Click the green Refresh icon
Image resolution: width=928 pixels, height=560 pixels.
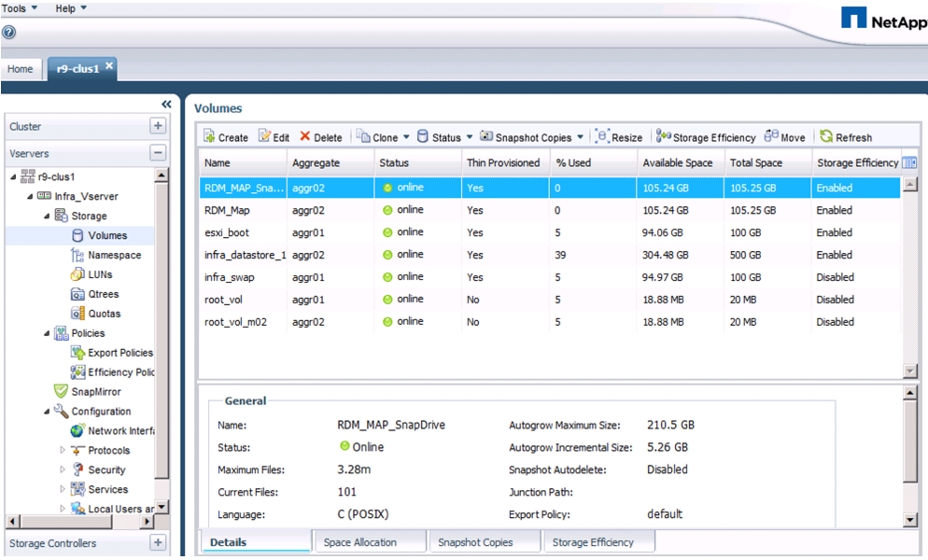coord(826,136)
